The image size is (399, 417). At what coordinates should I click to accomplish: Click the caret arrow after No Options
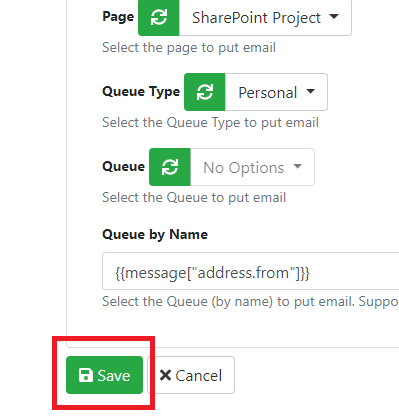[297, 166]
